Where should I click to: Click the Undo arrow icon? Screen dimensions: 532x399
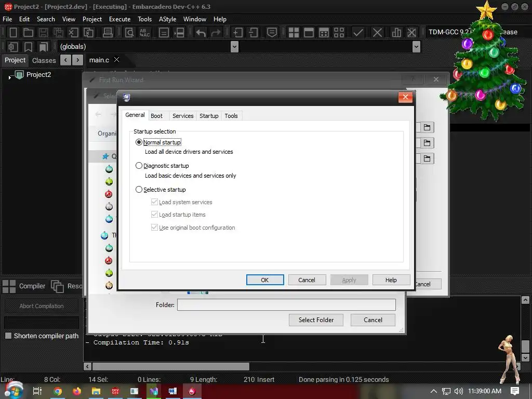coord(201,33)
